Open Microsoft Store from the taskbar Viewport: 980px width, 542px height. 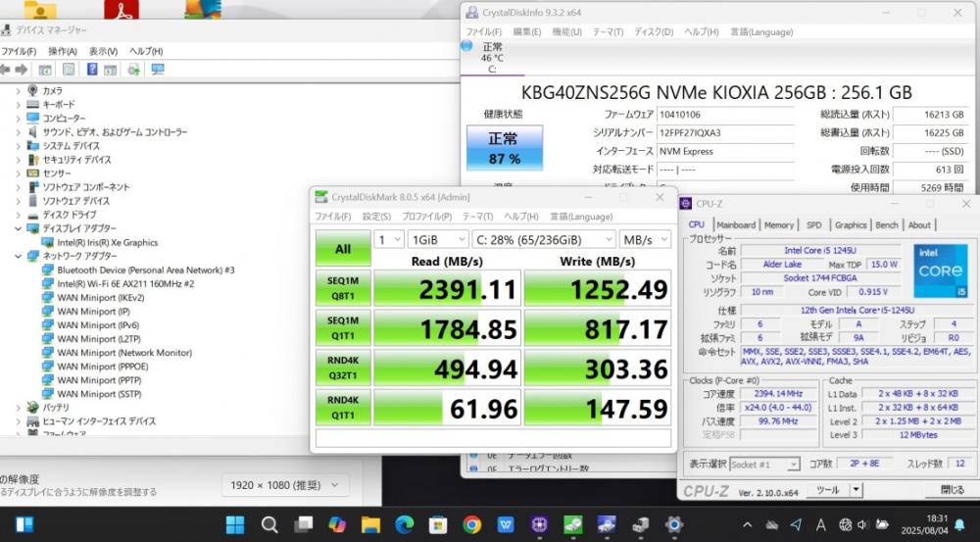click(x=438, y=524)
